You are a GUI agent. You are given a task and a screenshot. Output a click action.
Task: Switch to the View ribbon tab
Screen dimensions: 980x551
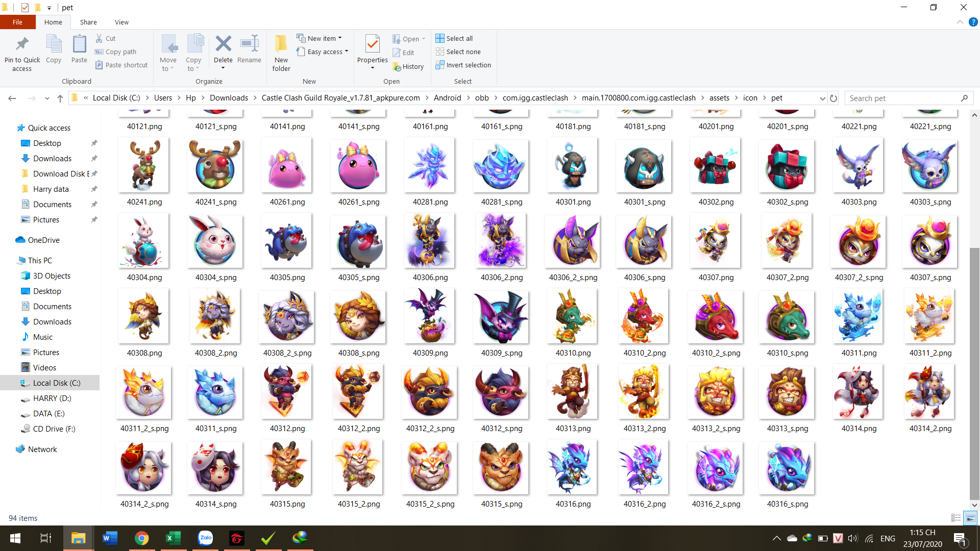click(121, 22)
